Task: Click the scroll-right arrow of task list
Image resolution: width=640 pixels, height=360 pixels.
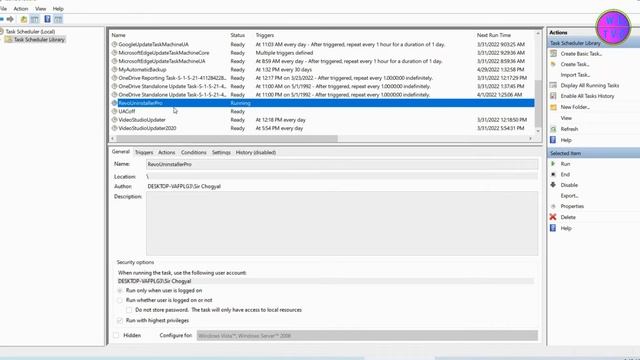Action: point(530,138)
